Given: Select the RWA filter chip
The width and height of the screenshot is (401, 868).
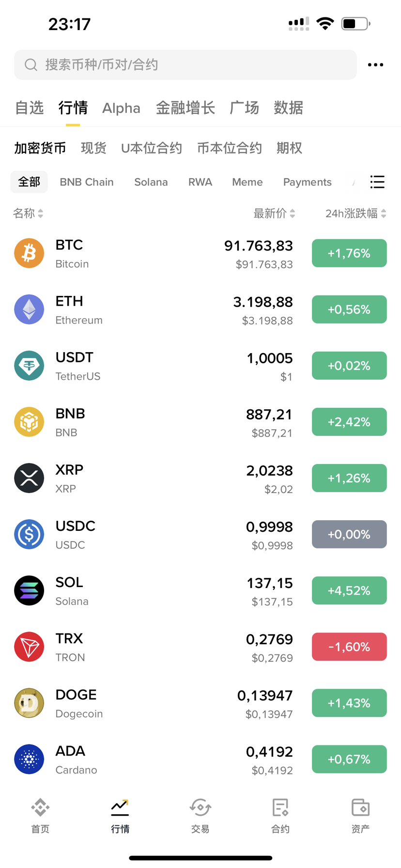Looking at the screenshot, I should pyautogui.click(x=200, y=182).
